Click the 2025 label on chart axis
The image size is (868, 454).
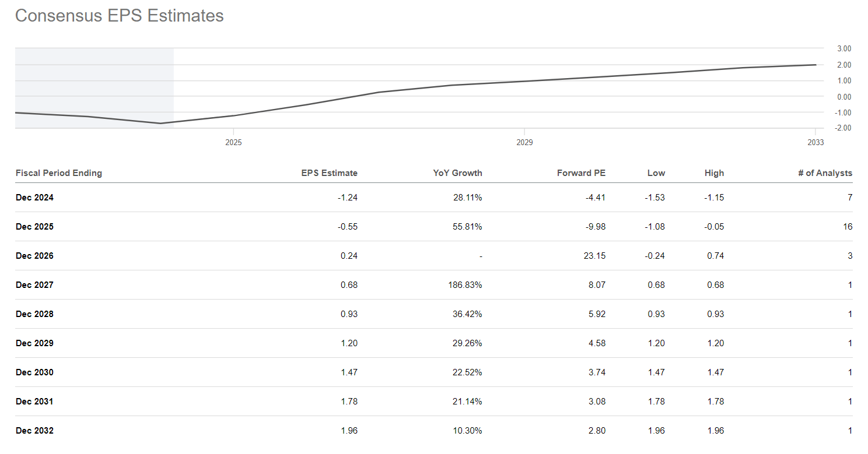(233, 143)
